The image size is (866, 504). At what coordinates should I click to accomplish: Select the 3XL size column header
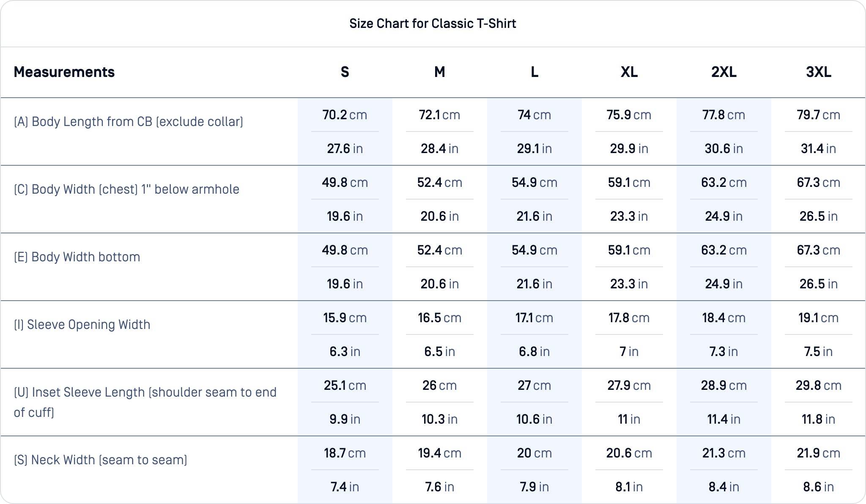[819, 72]
